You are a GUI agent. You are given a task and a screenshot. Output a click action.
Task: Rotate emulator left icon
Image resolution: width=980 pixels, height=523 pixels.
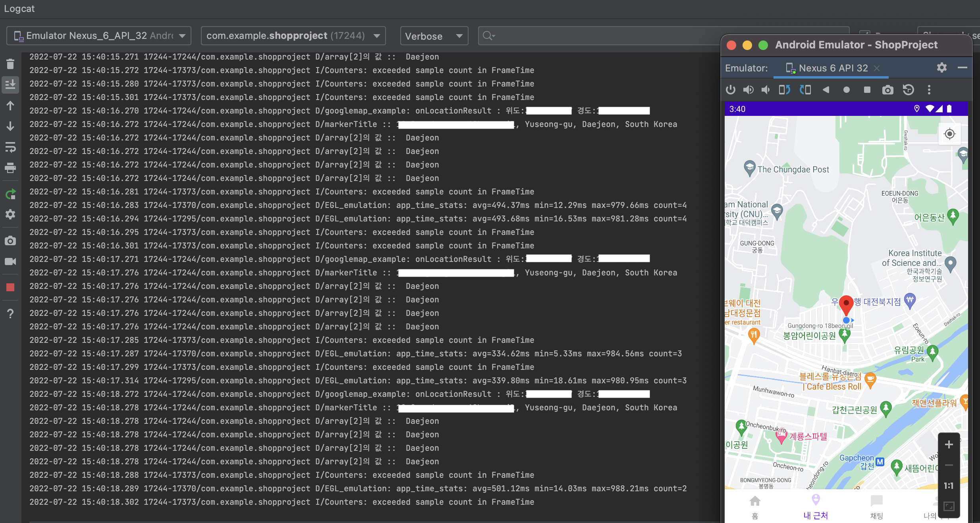pos(784,90)
